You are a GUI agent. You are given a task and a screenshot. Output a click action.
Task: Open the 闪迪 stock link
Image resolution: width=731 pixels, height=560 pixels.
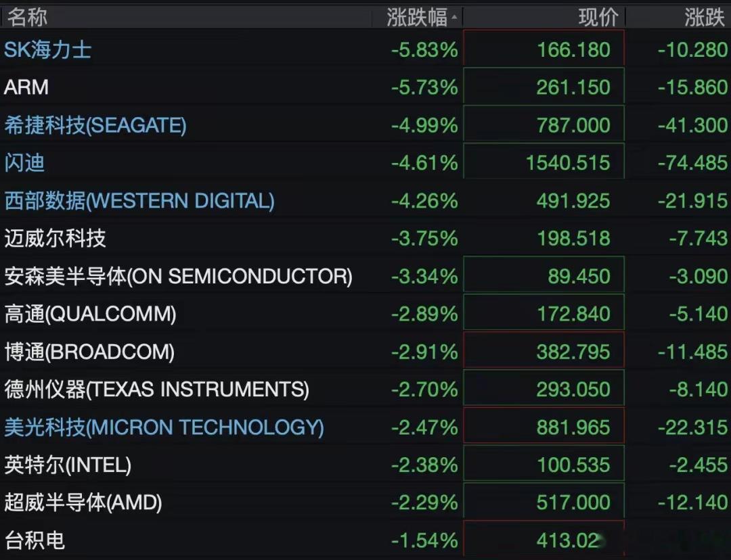click(x=24, y=162)
